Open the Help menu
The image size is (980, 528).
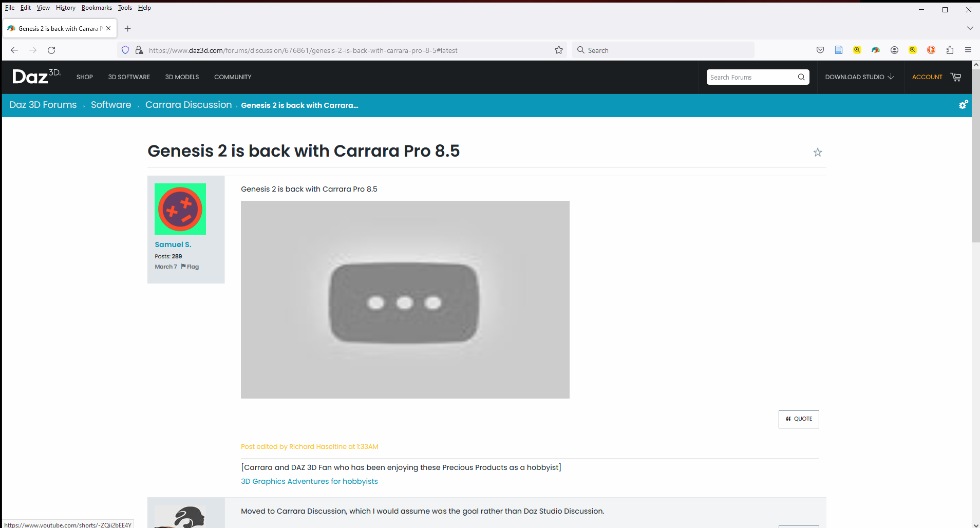pos(144,8)
